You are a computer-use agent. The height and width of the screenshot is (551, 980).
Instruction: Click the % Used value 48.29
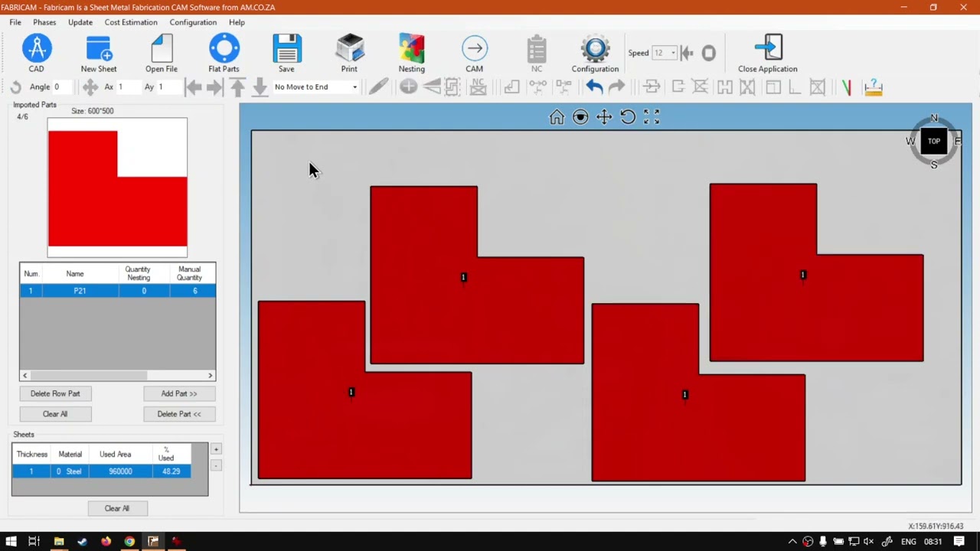(171, 471)
